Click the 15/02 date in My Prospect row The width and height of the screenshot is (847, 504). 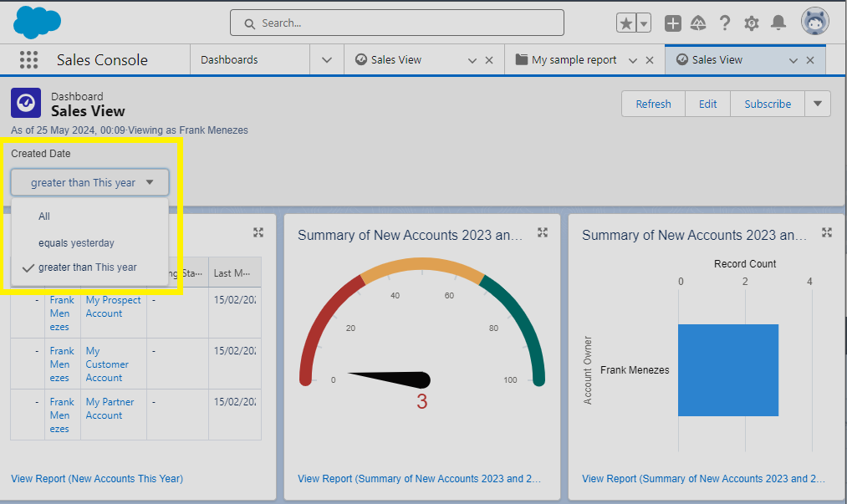point(234,300)
